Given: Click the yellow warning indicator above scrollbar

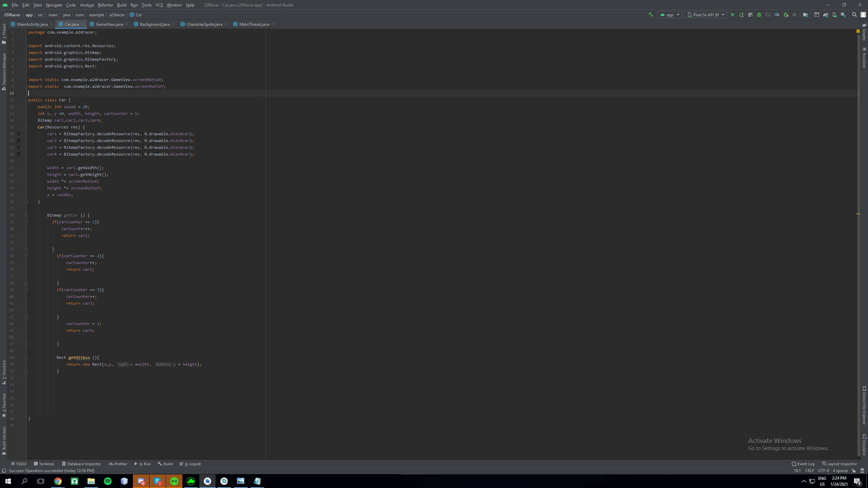Looking at the screenshot, I should click(x=858, y=31).
